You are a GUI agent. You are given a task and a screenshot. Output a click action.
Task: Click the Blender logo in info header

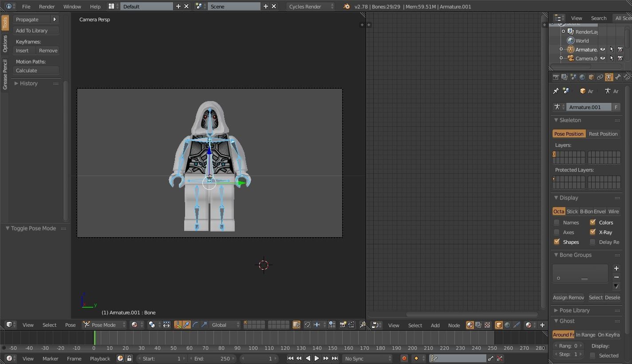[347, 7]
